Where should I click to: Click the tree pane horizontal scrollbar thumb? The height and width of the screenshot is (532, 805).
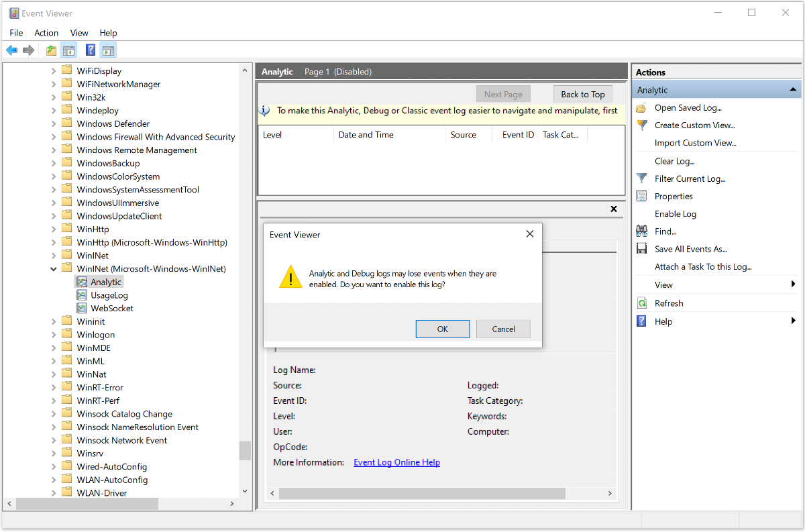click(87, 503)
